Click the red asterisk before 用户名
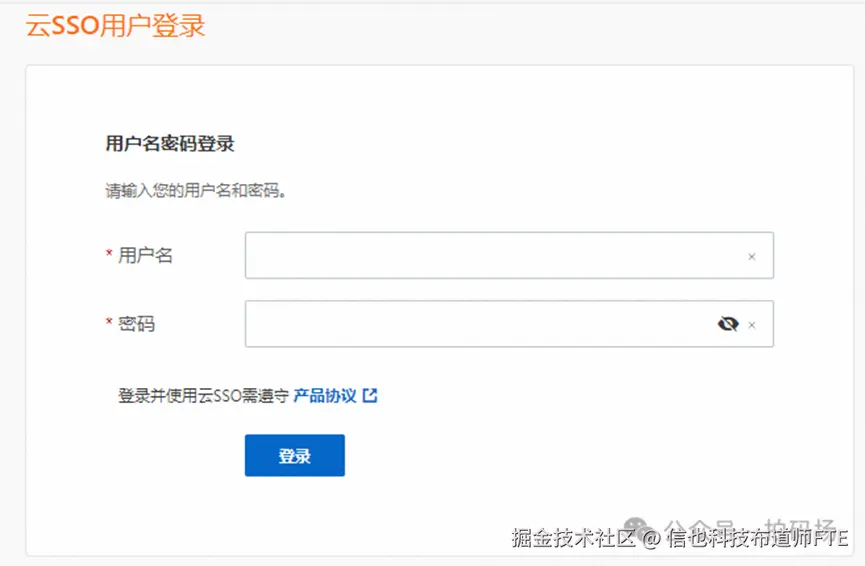865x566 pixels. coord(109,256)
